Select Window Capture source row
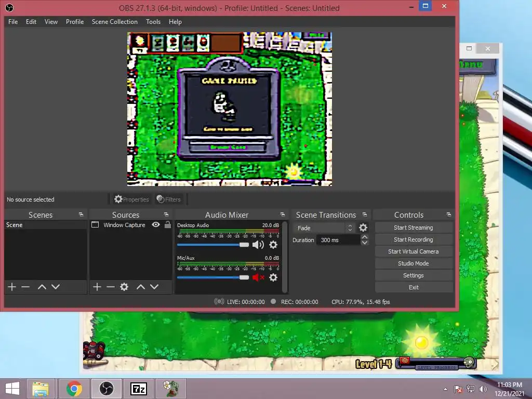Image resolution: width=532 pixels, height=399 pixels. click(x=131, y=225)
